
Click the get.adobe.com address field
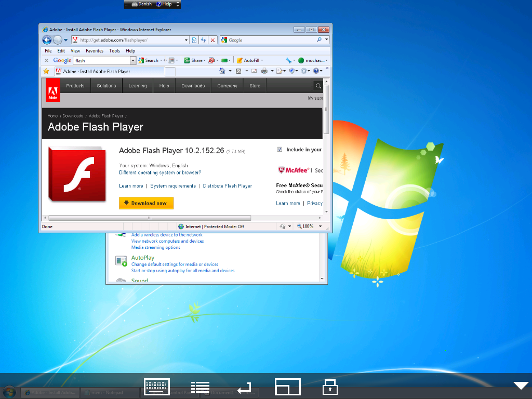[x=131, y=40]
